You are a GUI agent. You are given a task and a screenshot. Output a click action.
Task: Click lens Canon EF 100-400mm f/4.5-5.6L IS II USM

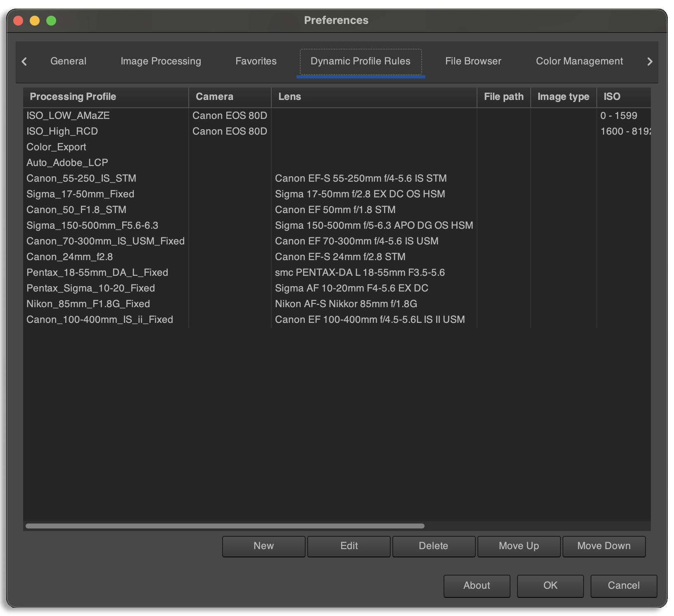[370, 320]
